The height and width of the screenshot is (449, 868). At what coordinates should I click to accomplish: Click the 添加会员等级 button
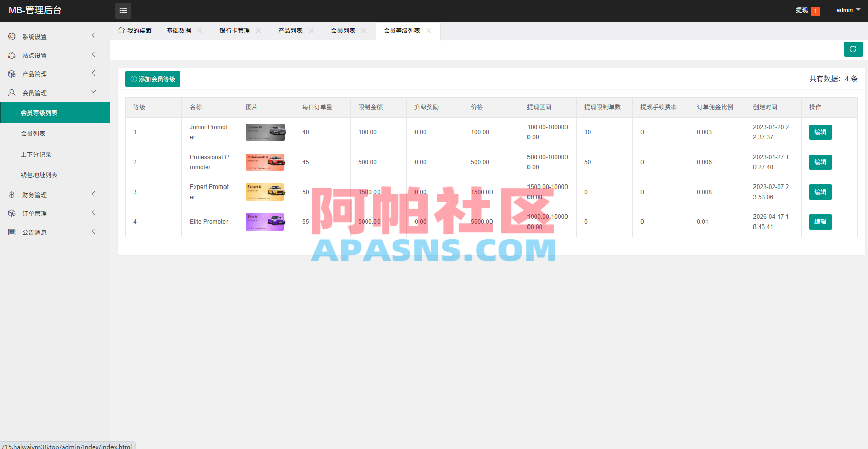pos(153,79)
